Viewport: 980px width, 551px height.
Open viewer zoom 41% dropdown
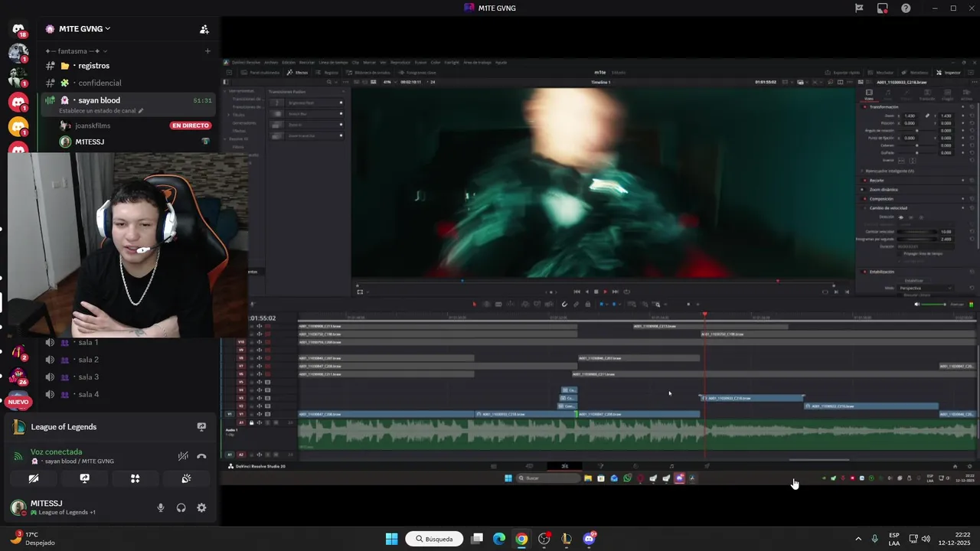coord(390,82)
